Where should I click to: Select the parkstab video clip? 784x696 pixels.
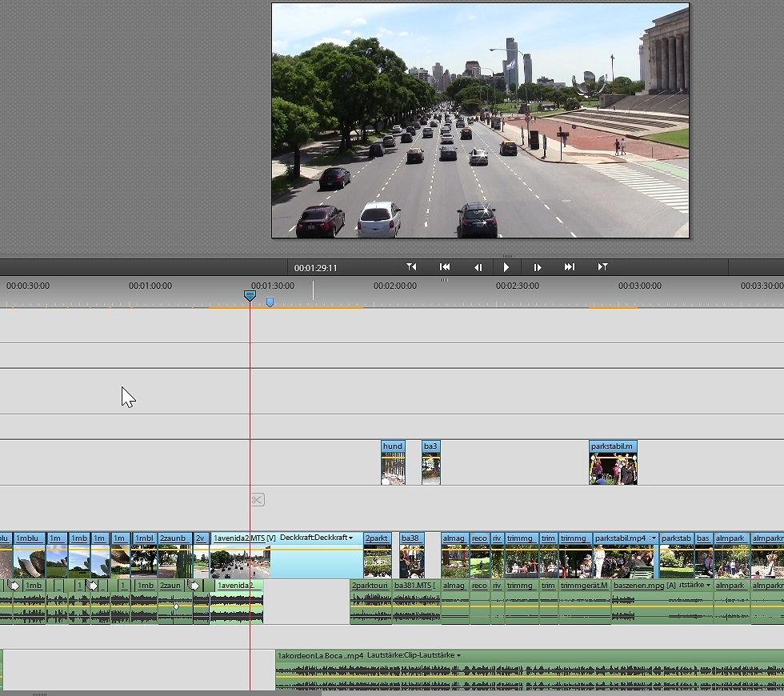[x=677, y=555]
